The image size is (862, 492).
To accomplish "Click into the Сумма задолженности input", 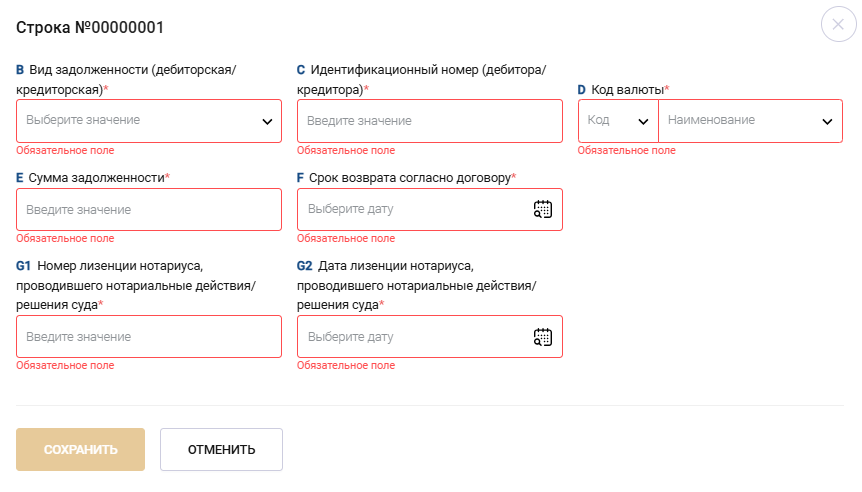I will coord(148,210).
